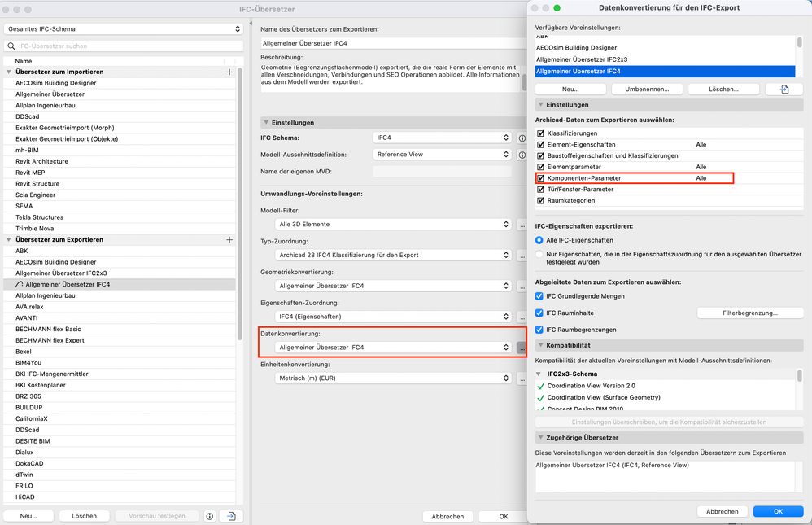Select radio for Nur Eigenschaften in Eigenschaftszuordnung
The width and height of the screenshot is (812, 525).
point(539,255)
